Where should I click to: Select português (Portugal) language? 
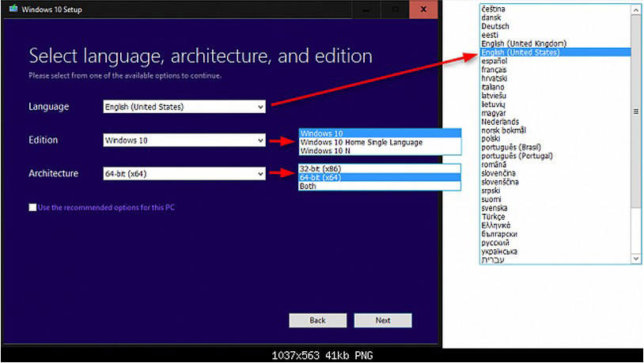[x=555, y=156]
